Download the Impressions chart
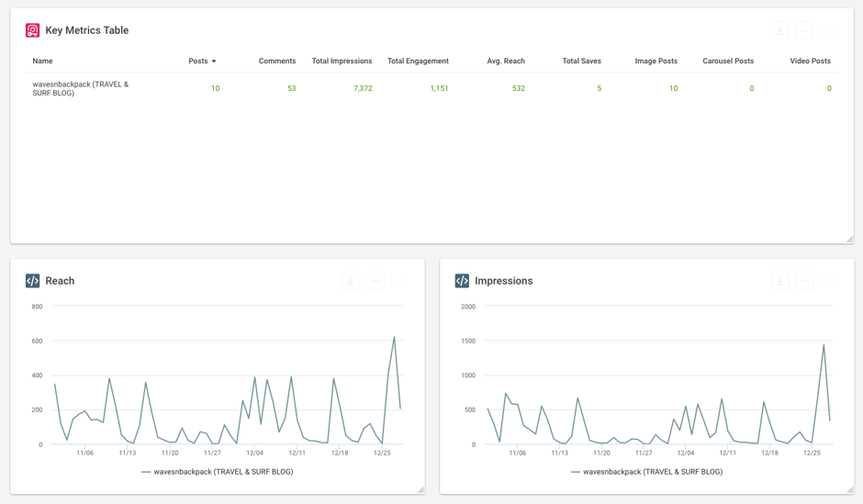 779,281
